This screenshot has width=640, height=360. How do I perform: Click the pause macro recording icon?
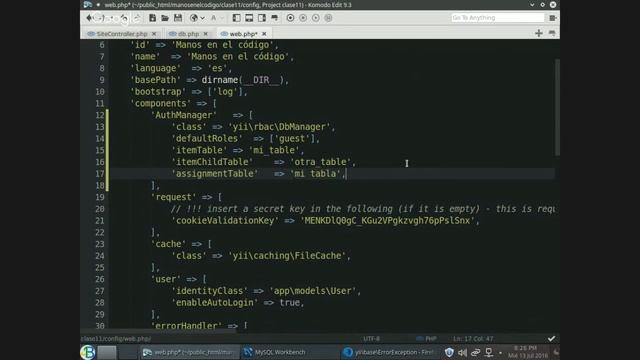303,18
